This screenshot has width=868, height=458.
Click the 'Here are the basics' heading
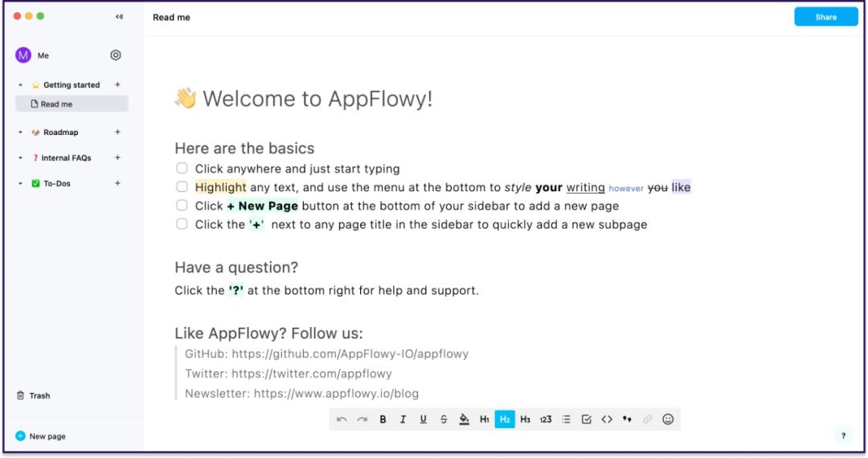tap(244, 148)
